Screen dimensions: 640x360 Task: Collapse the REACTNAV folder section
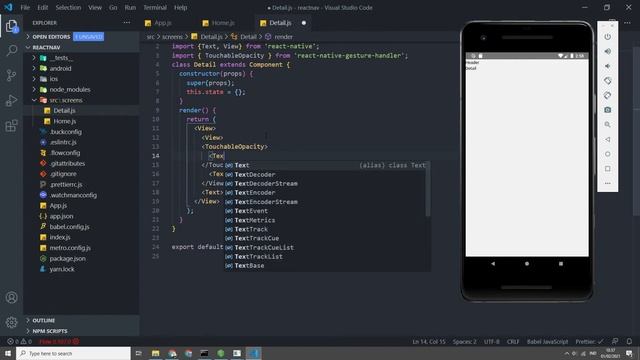point(81,47)
